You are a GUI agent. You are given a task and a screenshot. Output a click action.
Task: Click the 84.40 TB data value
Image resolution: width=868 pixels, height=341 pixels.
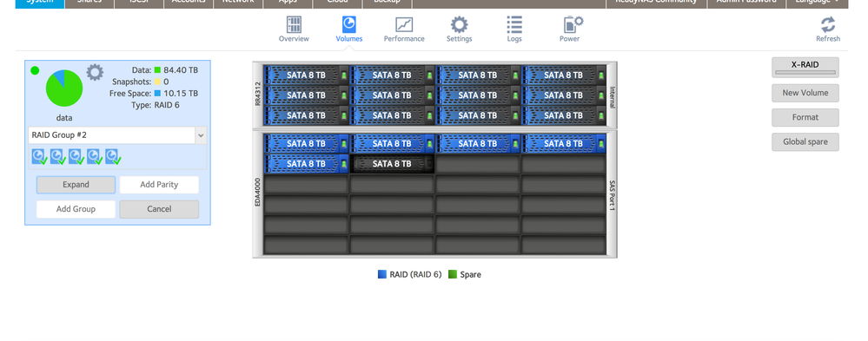click(x=181, y=70)
